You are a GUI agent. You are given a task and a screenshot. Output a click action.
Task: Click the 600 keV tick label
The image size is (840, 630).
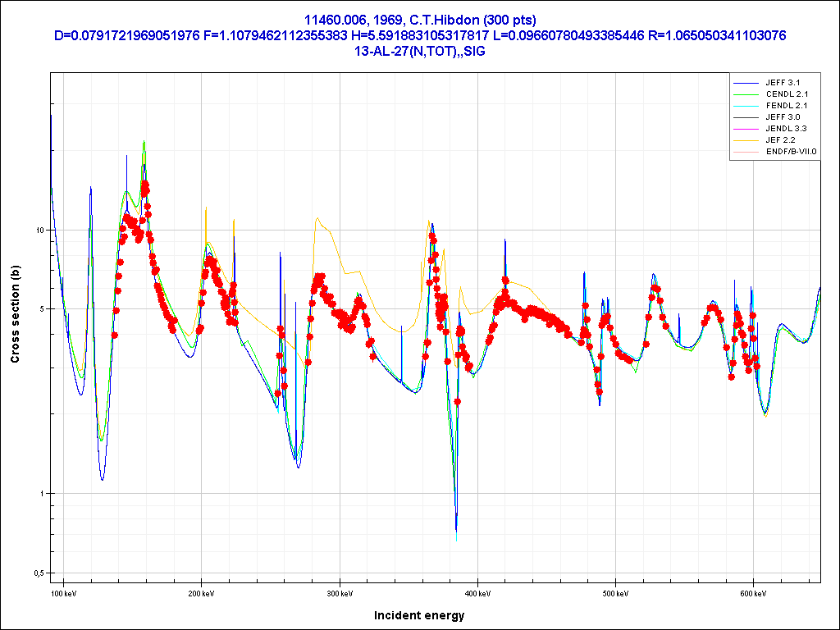tap(752, 593)
